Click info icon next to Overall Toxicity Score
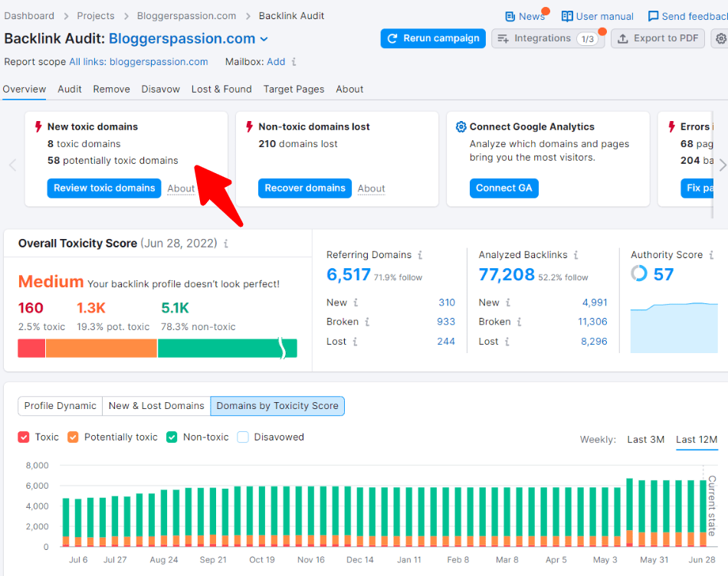Image resolution: width=728 pixels, height=576 pixels. pos(226,244)
